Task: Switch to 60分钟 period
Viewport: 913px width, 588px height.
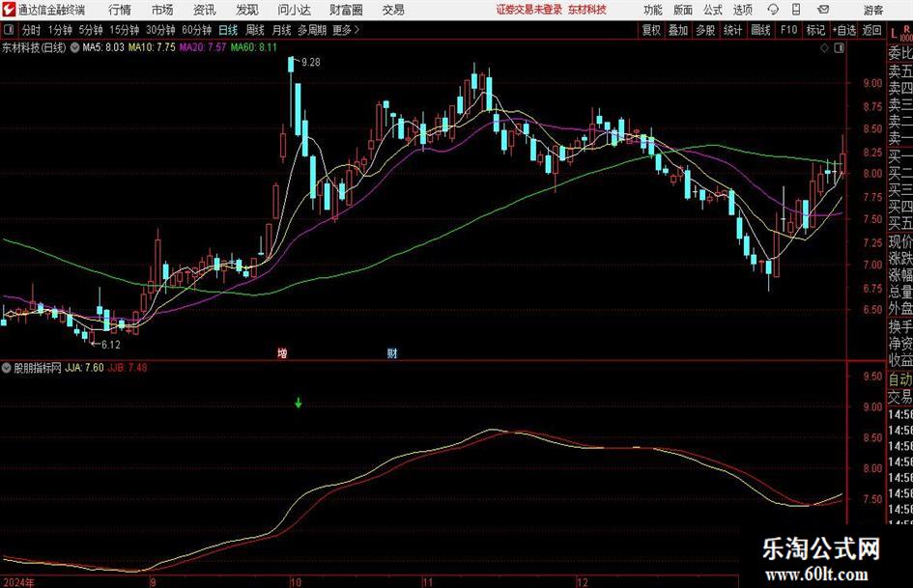Action: click(197, 30)
